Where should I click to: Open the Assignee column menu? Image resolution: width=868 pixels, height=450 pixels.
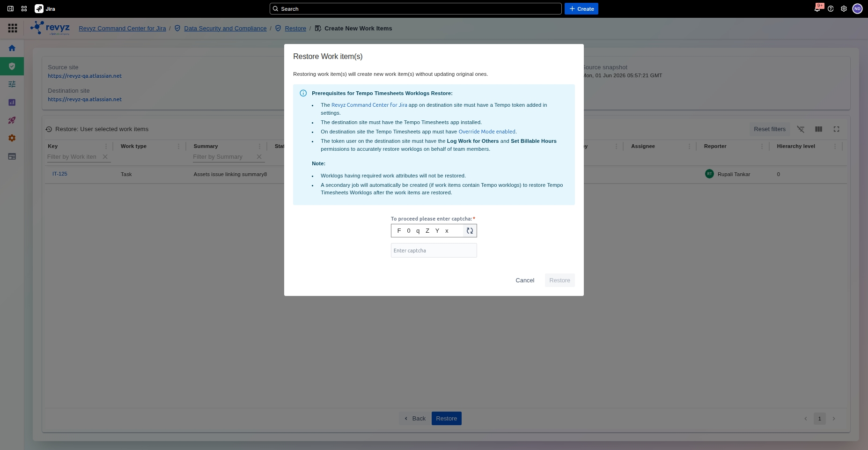pos(689,147)
